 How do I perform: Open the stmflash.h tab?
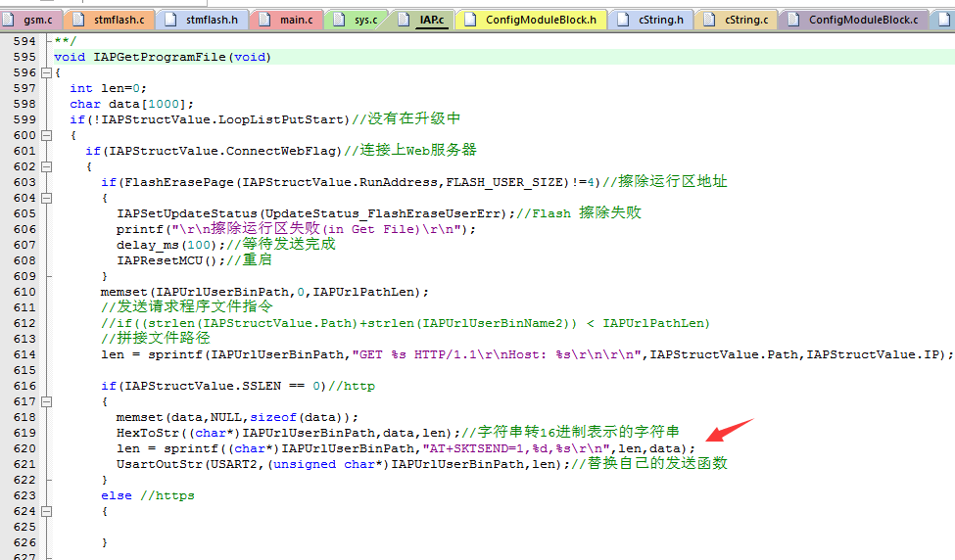202,21
